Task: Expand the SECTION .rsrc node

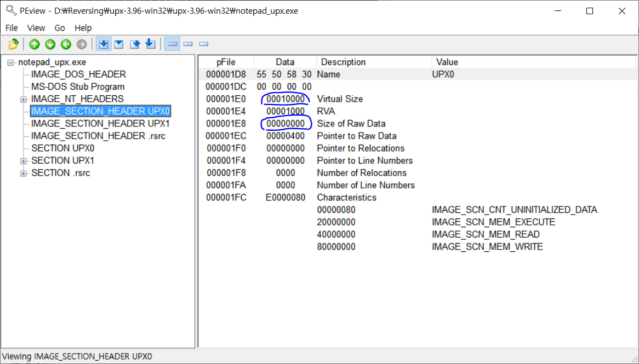Action: tap(24, 174)
